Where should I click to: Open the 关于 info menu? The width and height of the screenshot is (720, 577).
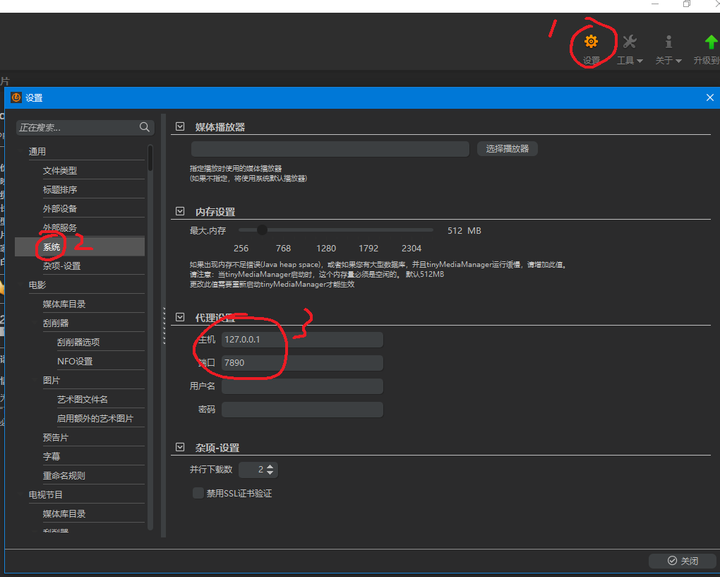click(x=668, y=49)
